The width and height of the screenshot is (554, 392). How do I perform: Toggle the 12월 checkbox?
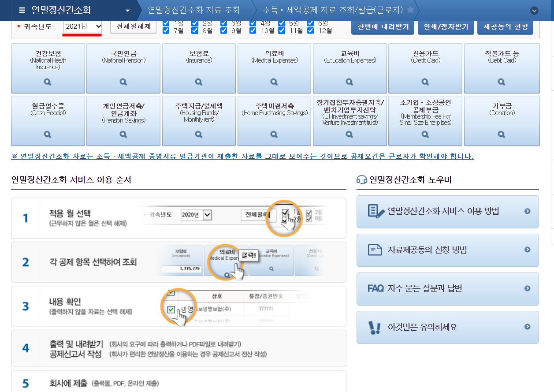point(311,30)
